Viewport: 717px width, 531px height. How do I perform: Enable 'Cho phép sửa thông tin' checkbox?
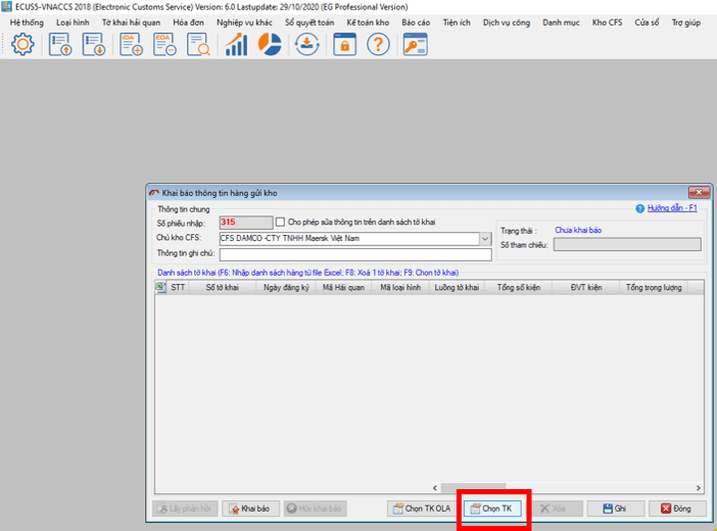click(281, 222)
